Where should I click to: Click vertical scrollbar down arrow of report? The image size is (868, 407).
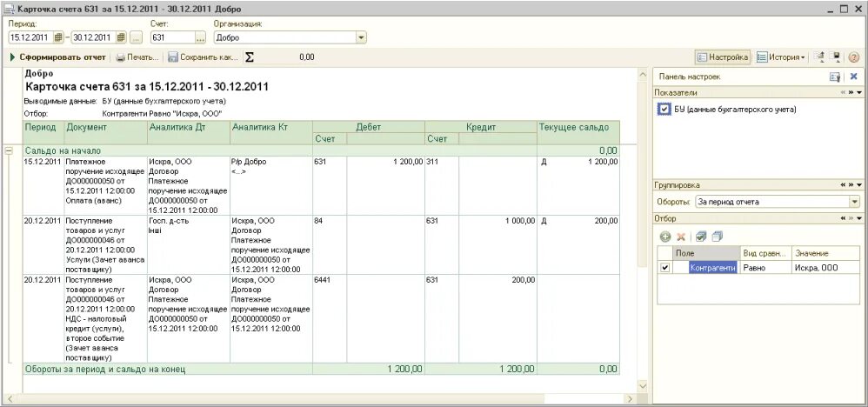642,385
